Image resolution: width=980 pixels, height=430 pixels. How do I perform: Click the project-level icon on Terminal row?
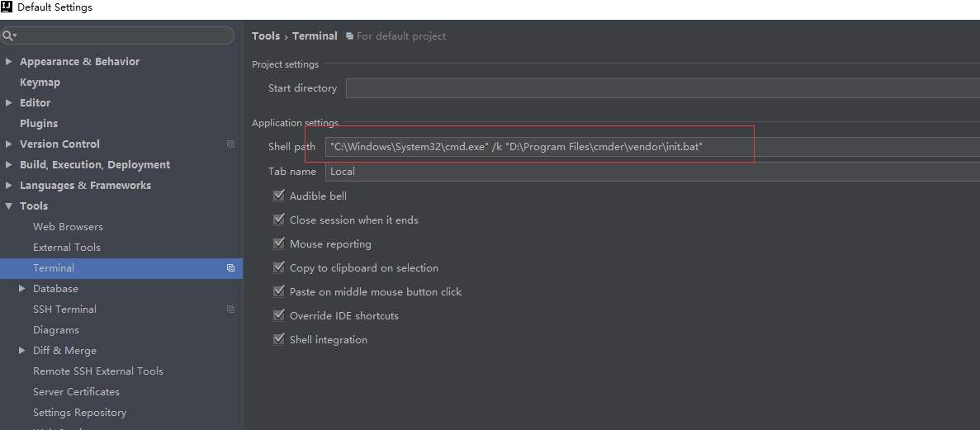(230, 267)
